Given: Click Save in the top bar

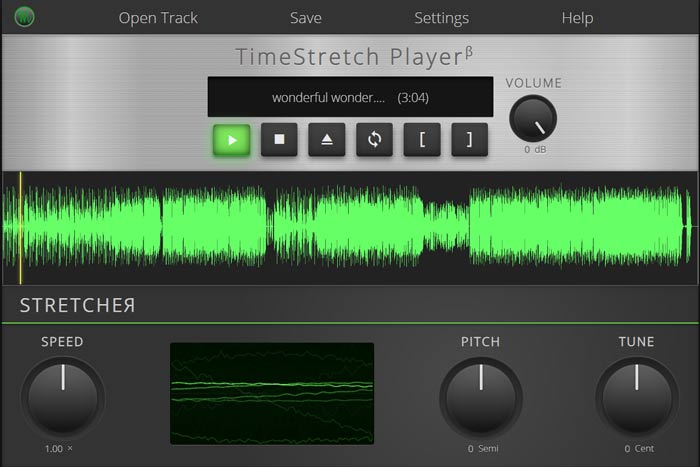Looking at the screenshot, I should (306, 18).
